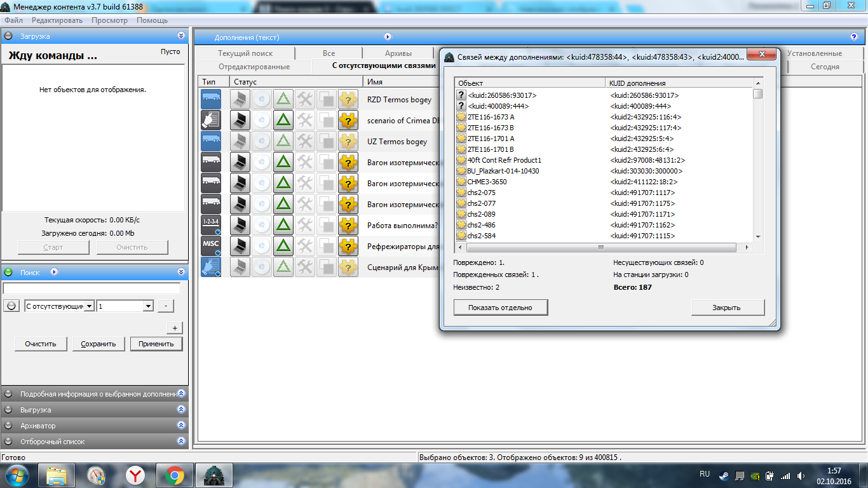Click the Применить search button
The image size is (868, 488).
(156, 344)
